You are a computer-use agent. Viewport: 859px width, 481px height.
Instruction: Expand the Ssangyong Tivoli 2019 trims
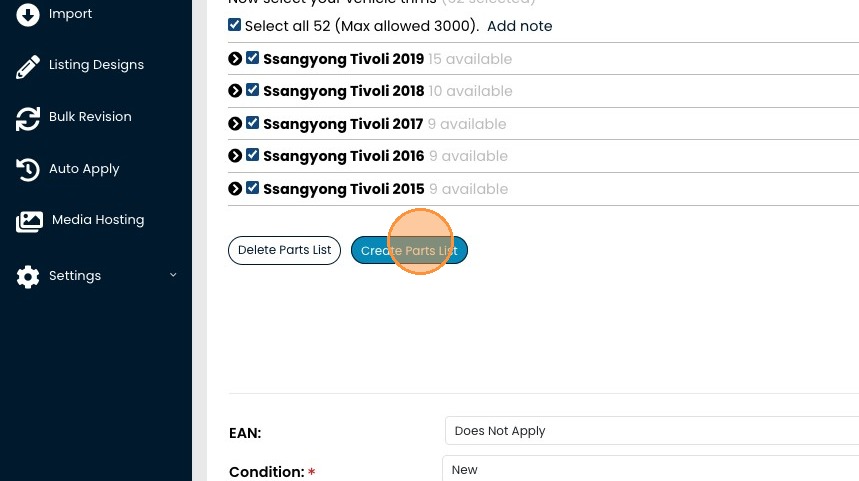(x=235, y=59)
